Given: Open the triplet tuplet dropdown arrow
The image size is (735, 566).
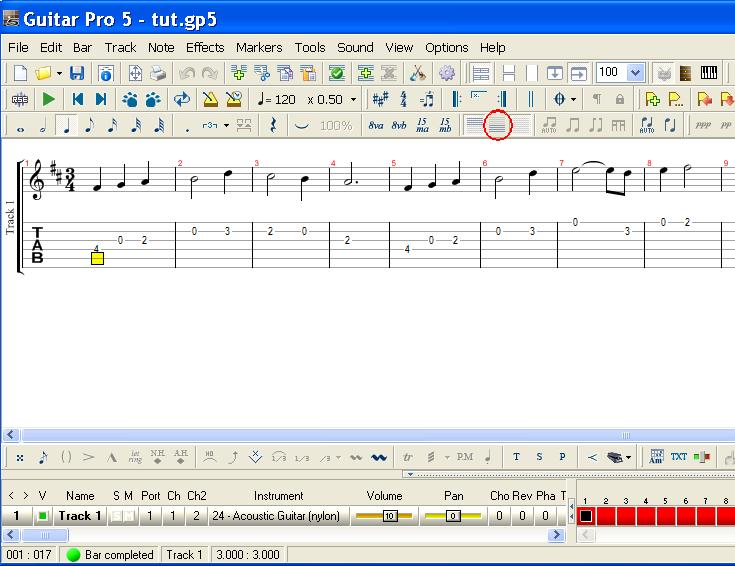Looking at the screenshot, I should [226, 126].
